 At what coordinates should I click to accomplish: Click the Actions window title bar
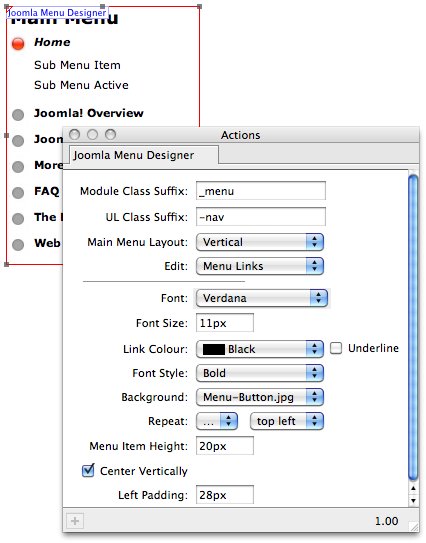(x=241, y=135)
